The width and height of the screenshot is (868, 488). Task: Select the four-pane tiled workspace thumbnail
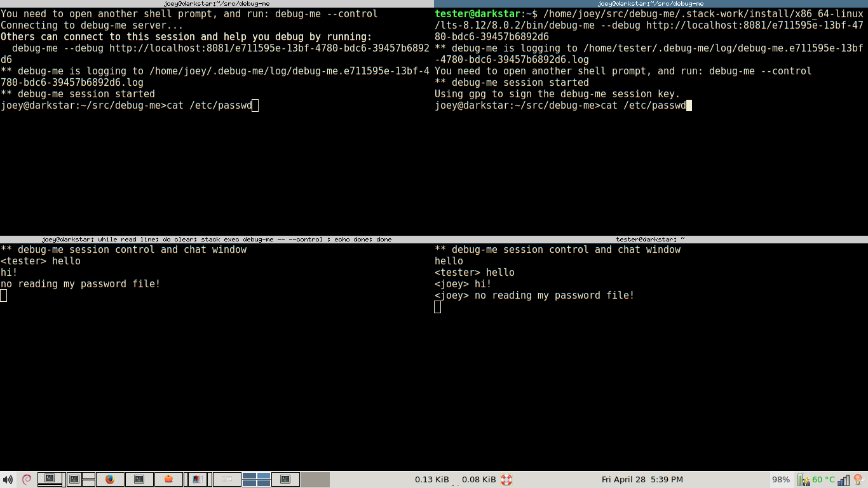click(x=256, y=480)
